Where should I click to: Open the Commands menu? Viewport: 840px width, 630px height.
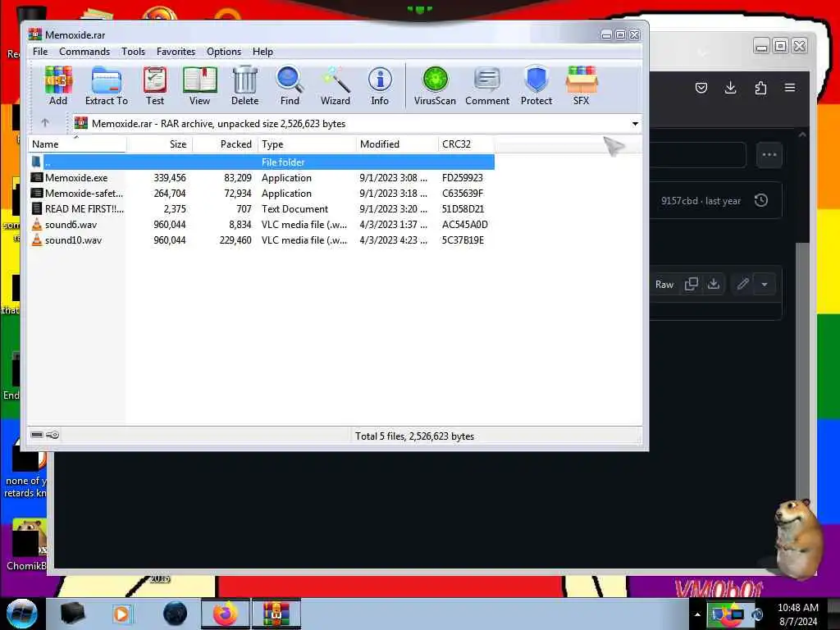[x=84, y=52]
